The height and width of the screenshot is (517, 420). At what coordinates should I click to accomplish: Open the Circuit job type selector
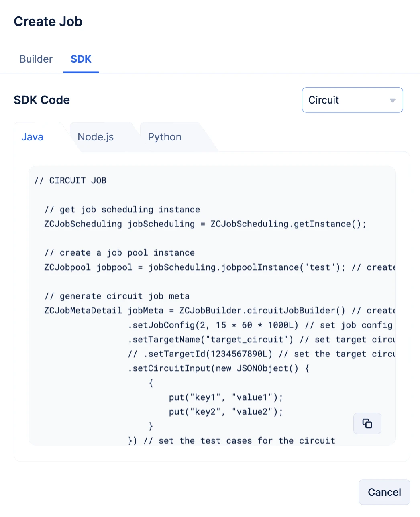tap(352, 100)
